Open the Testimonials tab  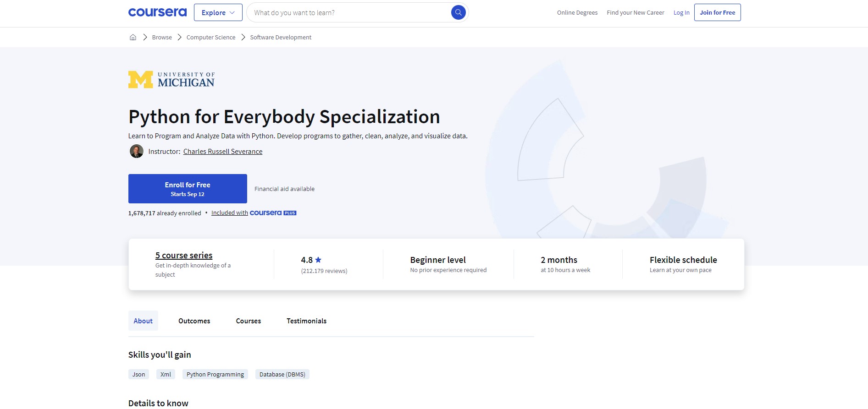(306, 321)
